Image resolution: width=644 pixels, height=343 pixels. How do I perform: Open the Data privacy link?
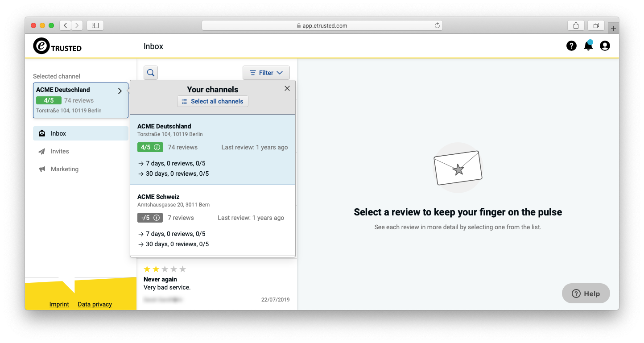tap(95, 304)
